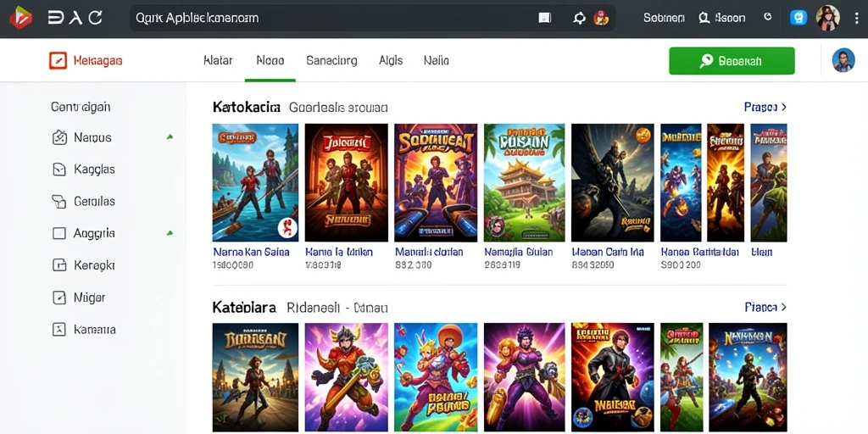Click the red Hekagas logo icon
Image resolution: width=868 pixels, height=434 pixels.
(x=58, y=60)
